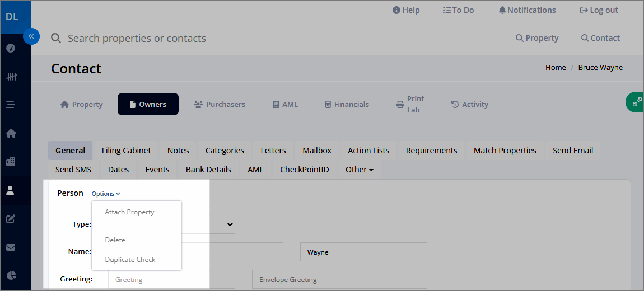Open the Requirements tab
Screen dimensions: 644x291
(431, 151)
